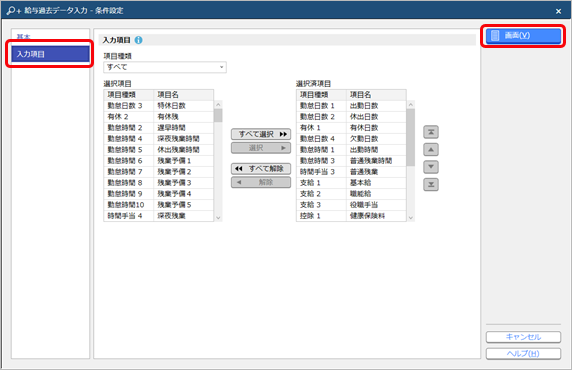Viewport: 572px width, 370px height.
Task: Select 特休日数 row in 選択項目 list
Action: [x=159, y=106]
